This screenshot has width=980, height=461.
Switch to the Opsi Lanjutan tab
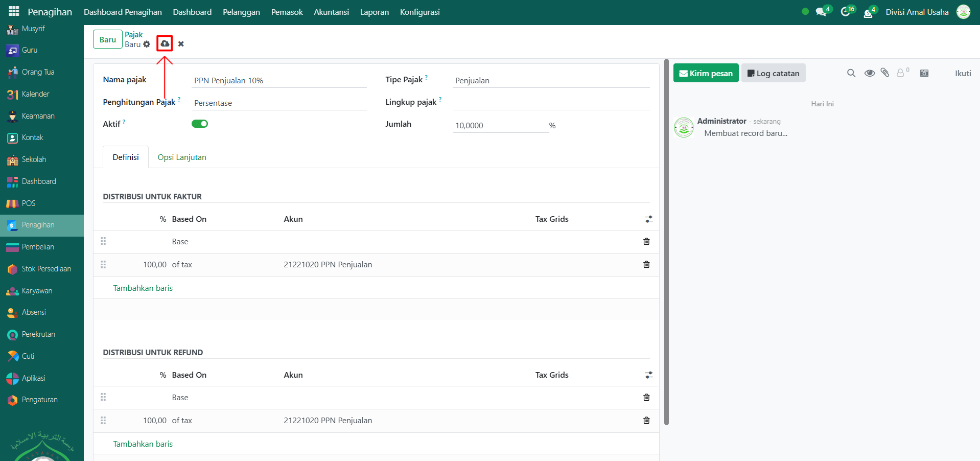coord(182,157)
